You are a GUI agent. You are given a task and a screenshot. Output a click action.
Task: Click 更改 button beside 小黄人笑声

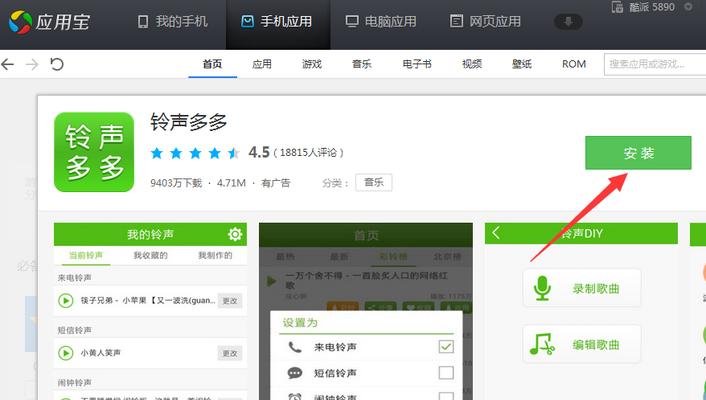point(230,353)
